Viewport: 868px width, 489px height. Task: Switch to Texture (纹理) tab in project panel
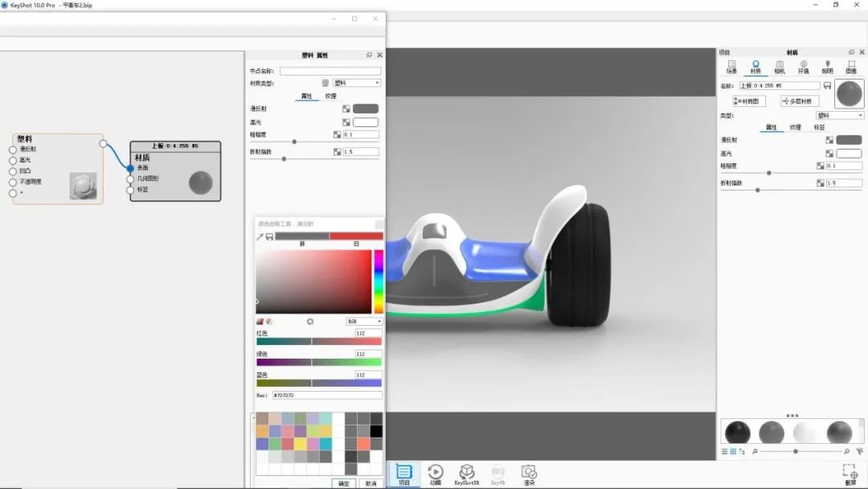point(795,127)
